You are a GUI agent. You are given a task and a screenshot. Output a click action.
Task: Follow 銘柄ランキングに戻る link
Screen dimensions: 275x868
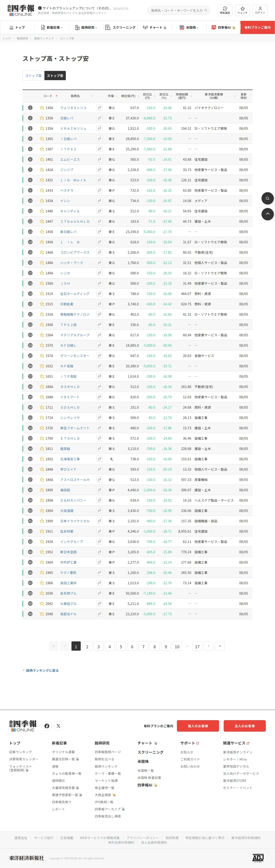41,670
